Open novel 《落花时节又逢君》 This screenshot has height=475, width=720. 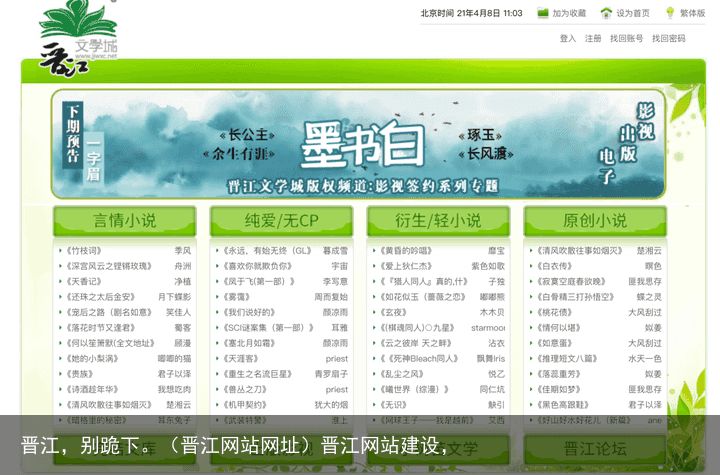tap(101, 328)
